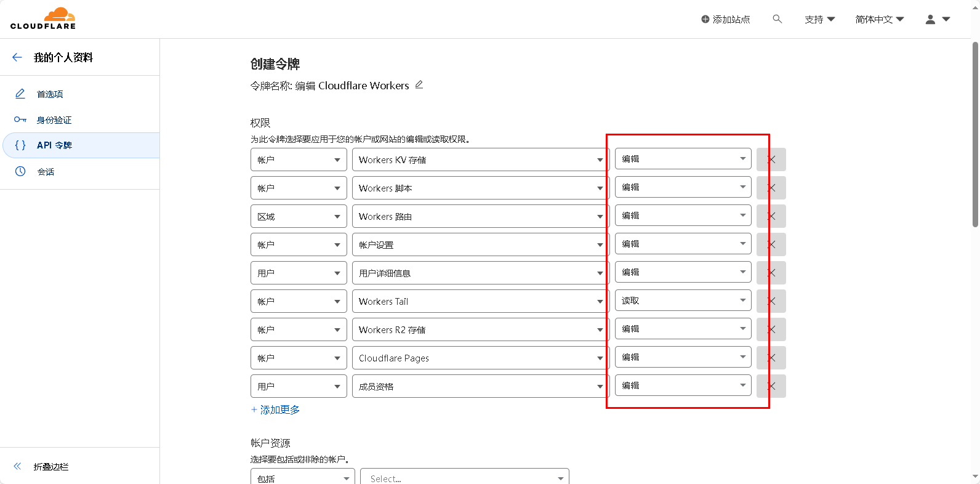Screen dimensions: 980x484
Task: Open the account Select... dropdown
Action: tap(465, 477)
